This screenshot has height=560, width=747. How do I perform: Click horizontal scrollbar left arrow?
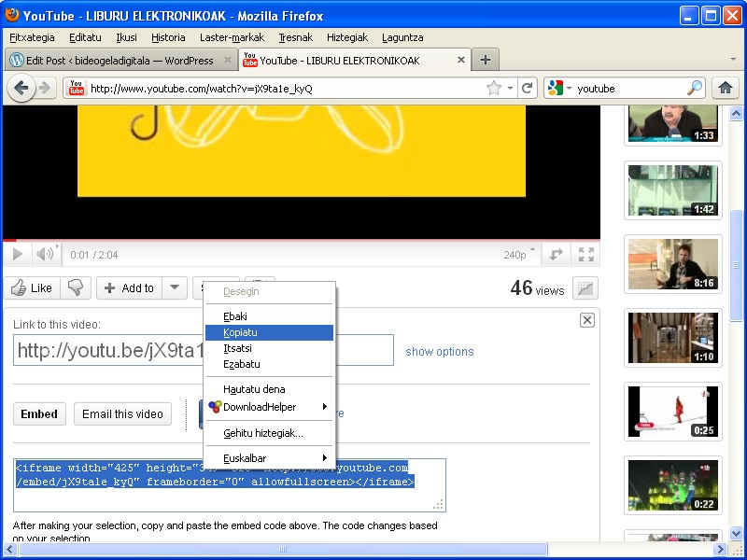point(9,549)
